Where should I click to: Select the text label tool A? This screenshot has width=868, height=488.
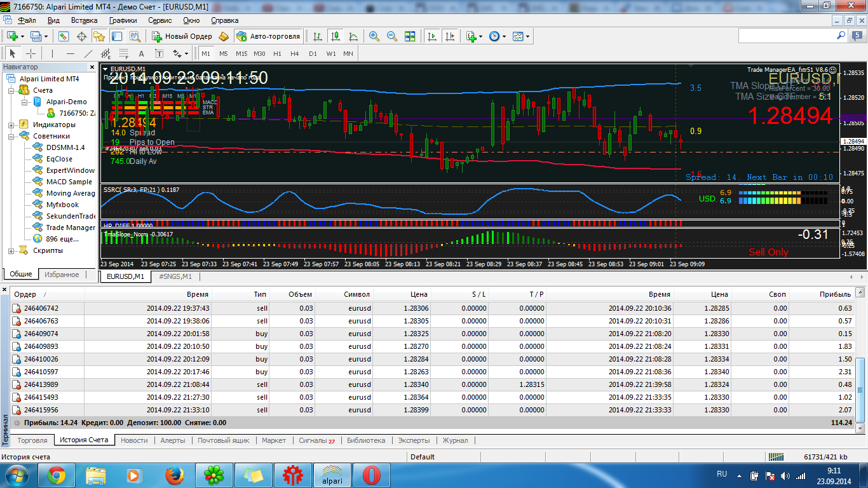(x=142, y=54)
